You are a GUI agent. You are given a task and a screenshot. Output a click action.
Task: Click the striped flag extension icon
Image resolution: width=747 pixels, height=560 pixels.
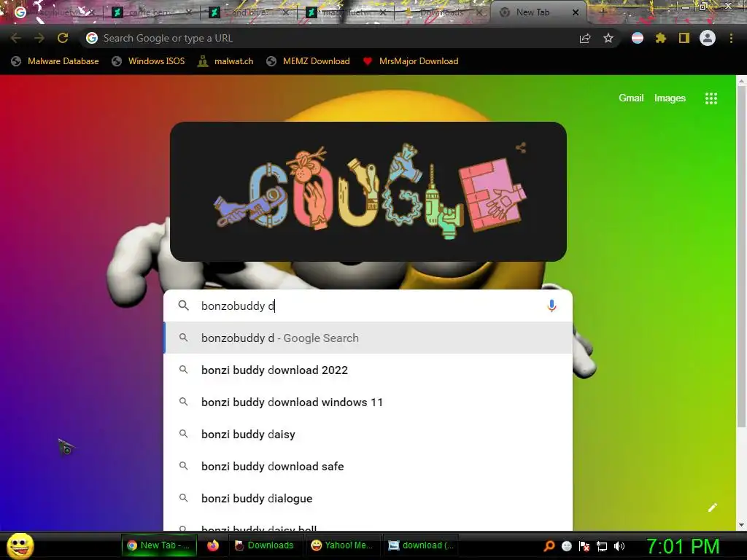pos(638,38)
